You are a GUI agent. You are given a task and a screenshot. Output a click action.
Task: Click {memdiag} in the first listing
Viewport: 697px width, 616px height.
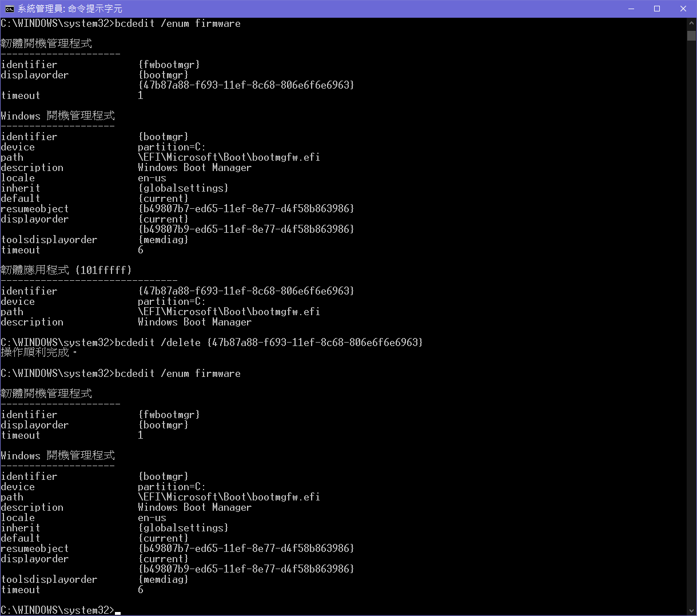[x=163, y=240]
